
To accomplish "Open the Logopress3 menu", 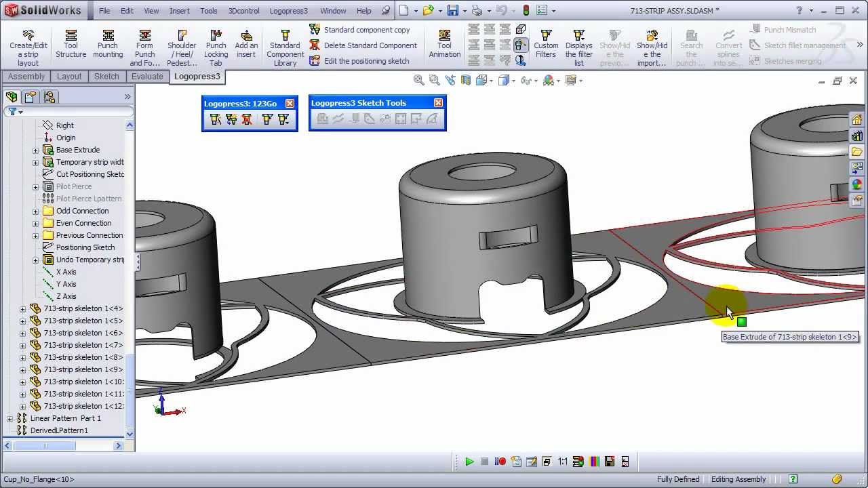I will 288,10.
